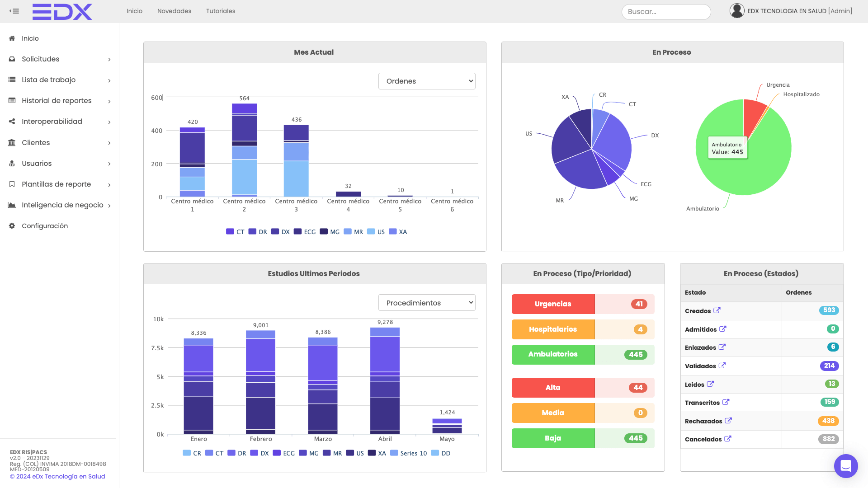Screen dimensions: 868x488
Task: Open external link icon next to Leidos
Action: coord(710,384)
